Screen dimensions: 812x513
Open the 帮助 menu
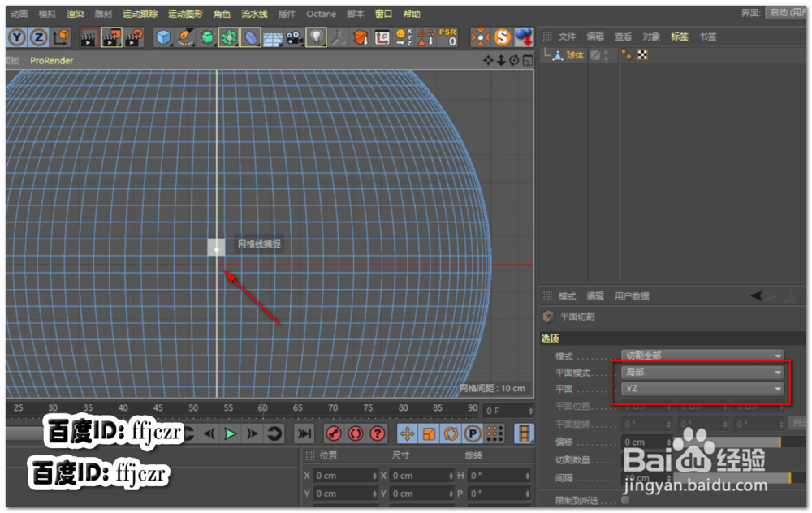pos(412,14)
